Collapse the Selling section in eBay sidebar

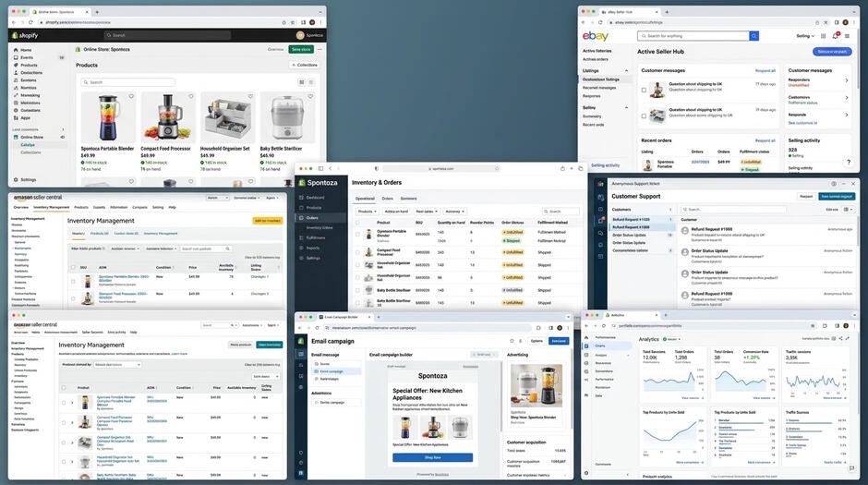pos(627,107)
